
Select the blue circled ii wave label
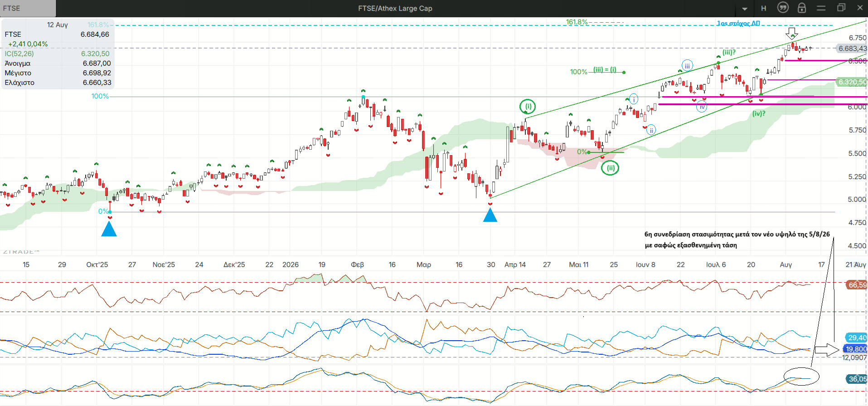pyautogui.click(x=651, y=130)
